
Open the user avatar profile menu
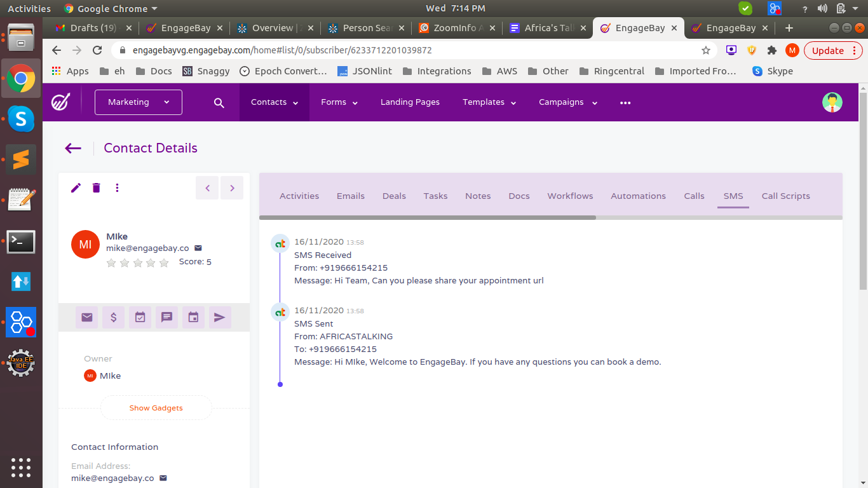(832, 102)
